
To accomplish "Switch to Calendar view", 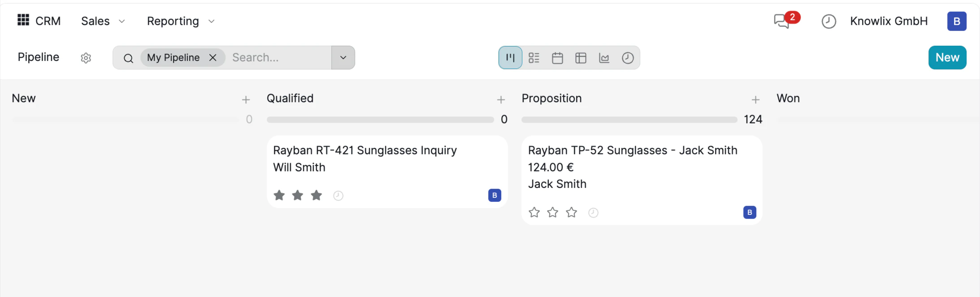I will coord(557,58).
